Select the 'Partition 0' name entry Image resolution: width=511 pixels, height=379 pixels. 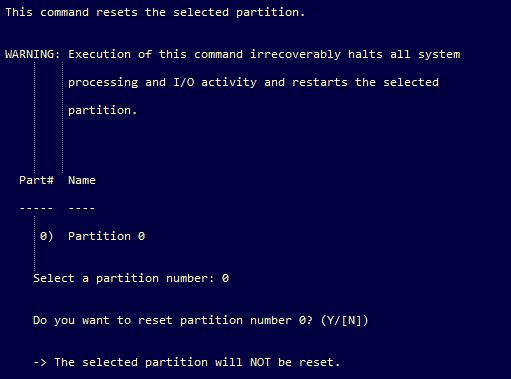pos(106,236)
